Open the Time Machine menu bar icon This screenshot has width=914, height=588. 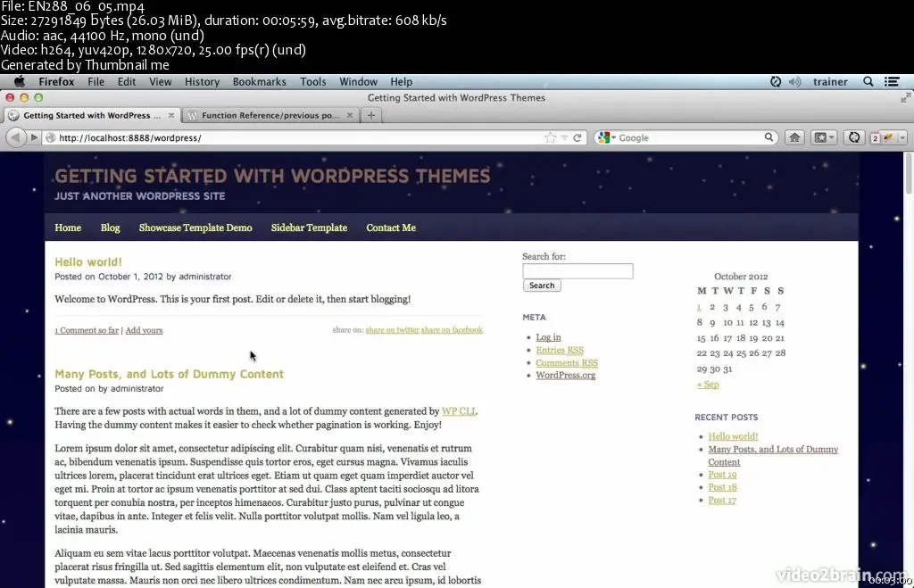(x=776, y=81)
